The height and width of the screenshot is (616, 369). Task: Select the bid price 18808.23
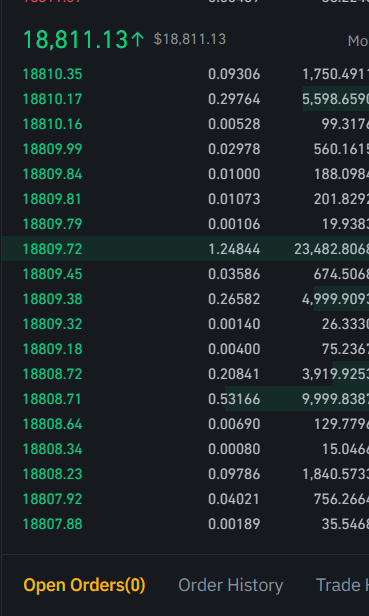(x=53, y=474)
